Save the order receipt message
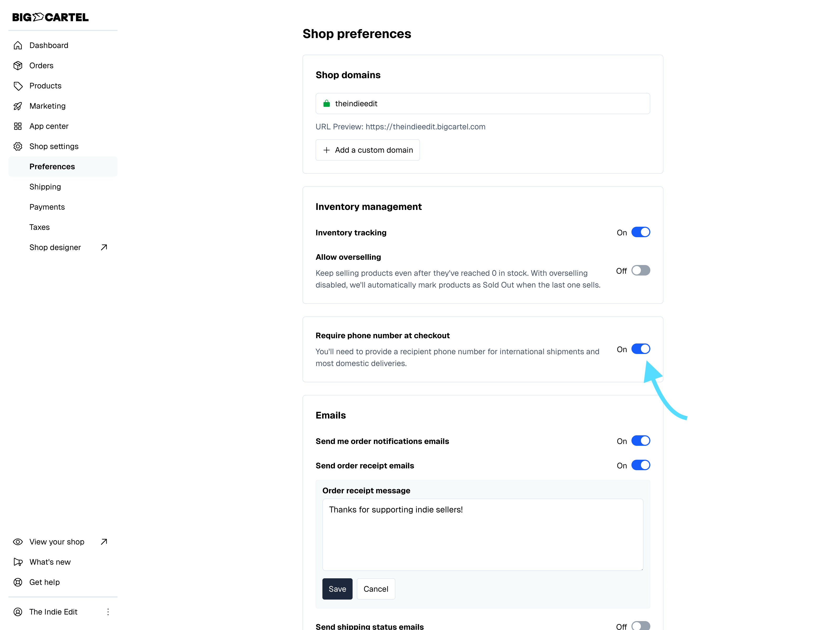Screen dimensions: 840x630 (x=337, y=589)
